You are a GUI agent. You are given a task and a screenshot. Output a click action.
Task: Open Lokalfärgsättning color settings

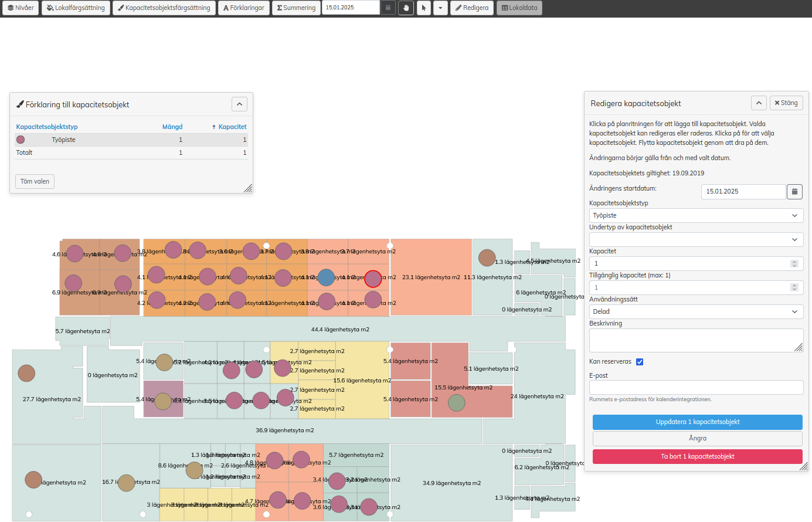click(76, 8)
